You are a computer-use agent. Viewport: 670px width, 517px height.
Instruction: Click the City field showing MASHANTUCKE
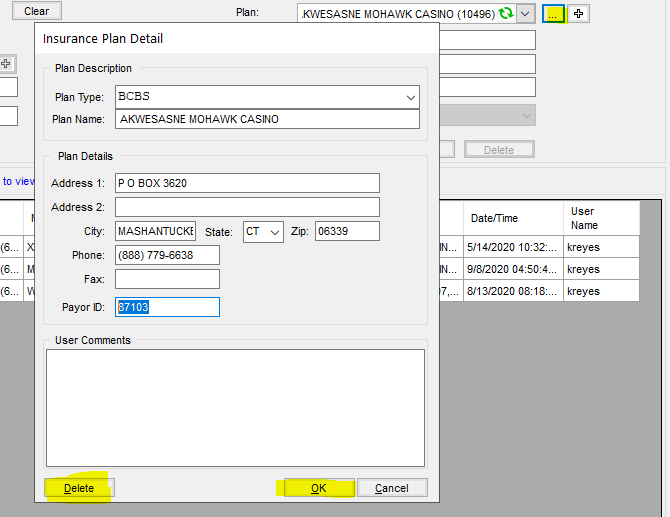coord(156,231)
